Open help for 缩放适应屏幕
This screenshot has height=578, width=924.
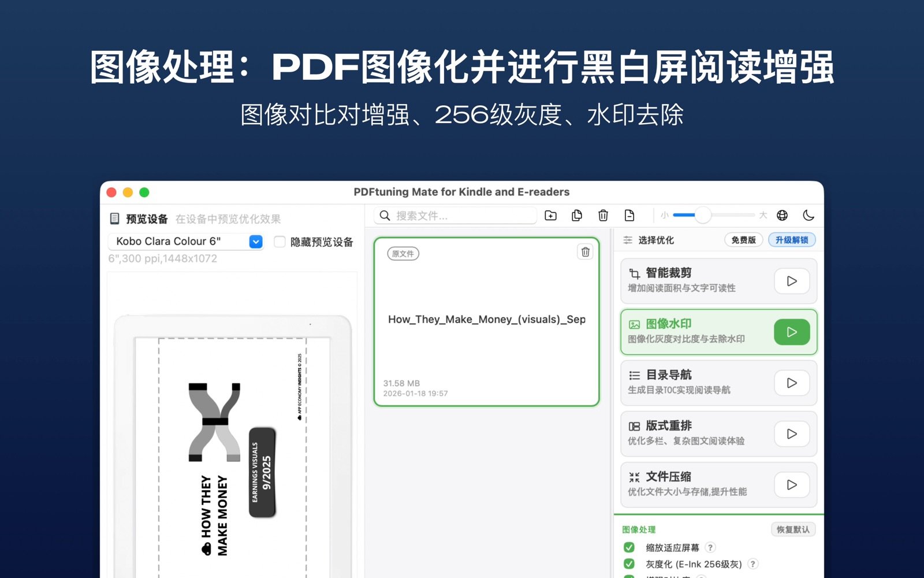[710, 547]
